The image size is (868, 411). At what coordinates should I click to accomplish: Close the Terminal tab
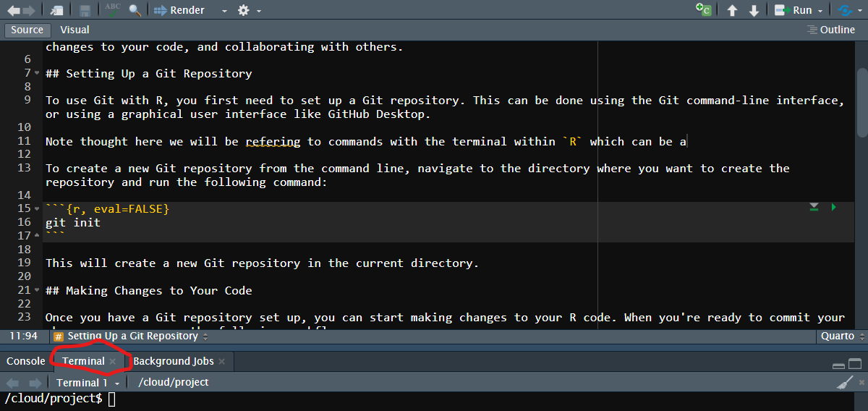tap(112, 361)
